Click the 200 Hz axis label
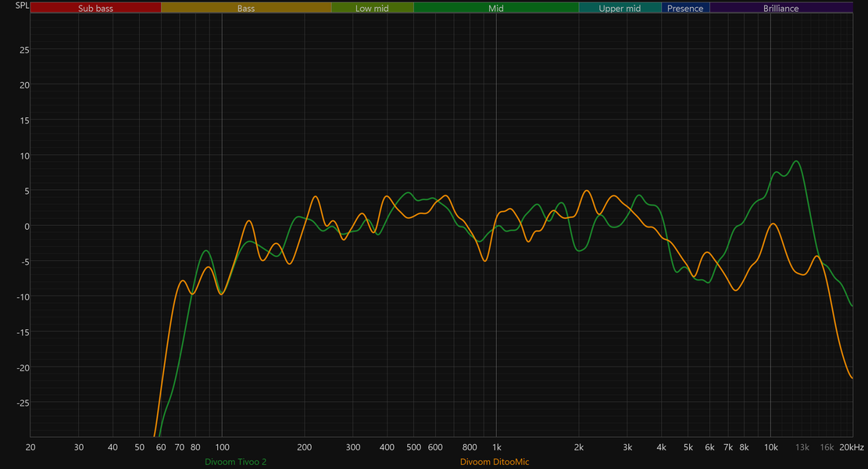This screenshot has width=868, height=469. [305, 447]
